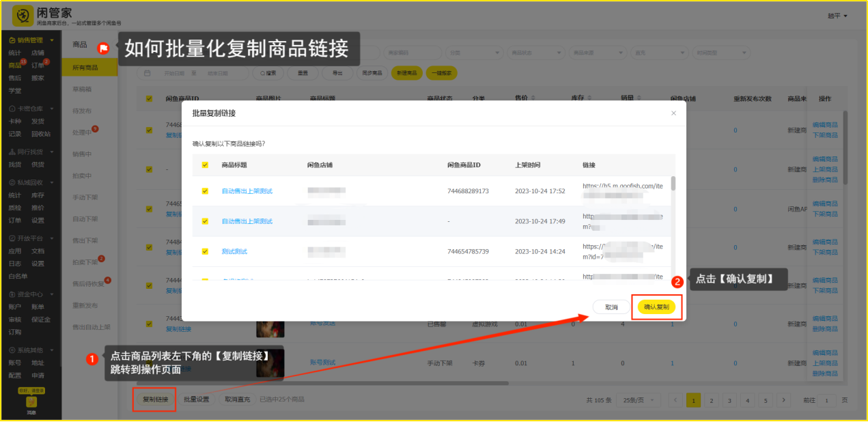Viewport: 868px width, 422px height.
Task: Click the 确认复制 button
Action: pos(656,307)
